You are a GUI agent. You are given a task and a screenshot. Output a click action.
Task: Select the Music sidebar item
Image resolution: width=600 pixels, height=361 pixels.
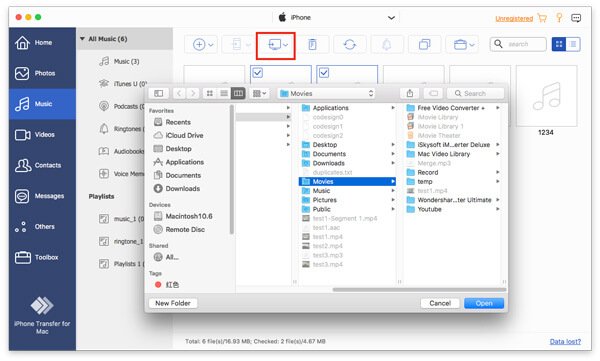click(x=42, y=104)
